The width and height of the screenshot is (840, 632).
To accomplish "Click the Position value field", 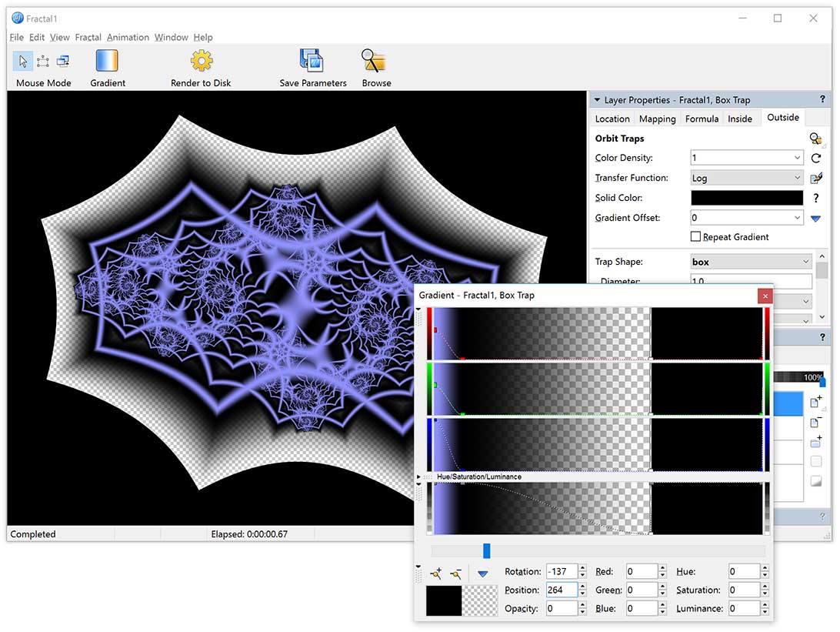I will tap(562, 590).
